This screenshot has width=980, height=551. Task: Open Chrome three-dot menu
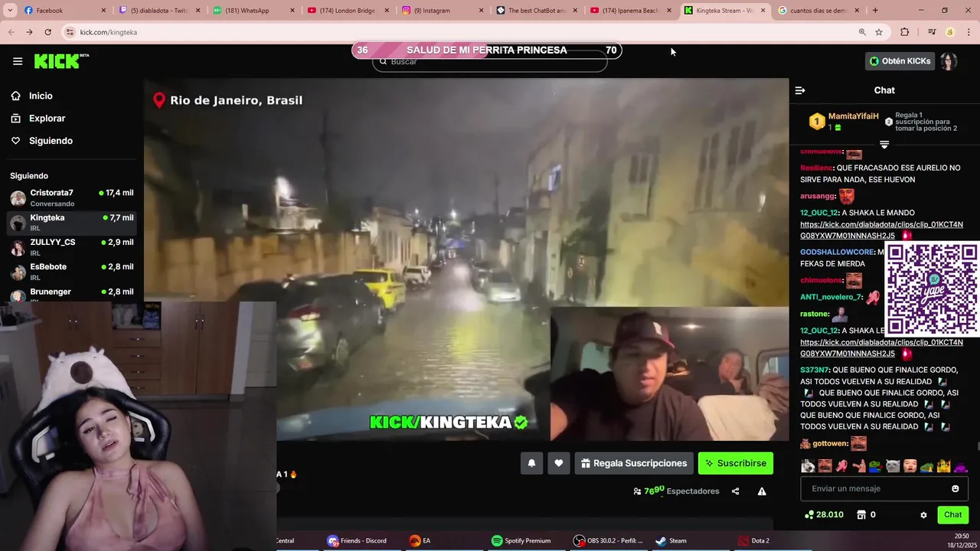pyautogui.click(x=969, y=32)
